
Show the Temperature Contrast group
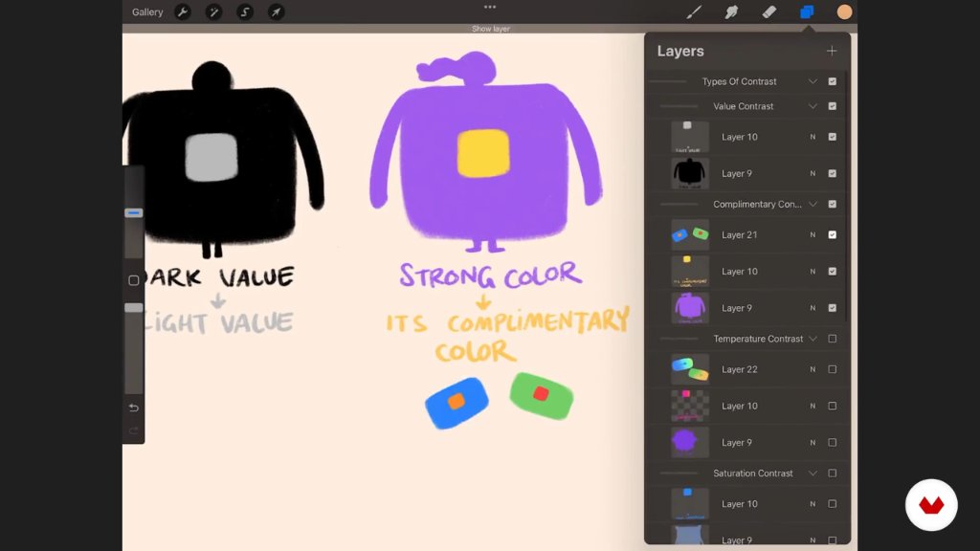click(x=832, y=339)
